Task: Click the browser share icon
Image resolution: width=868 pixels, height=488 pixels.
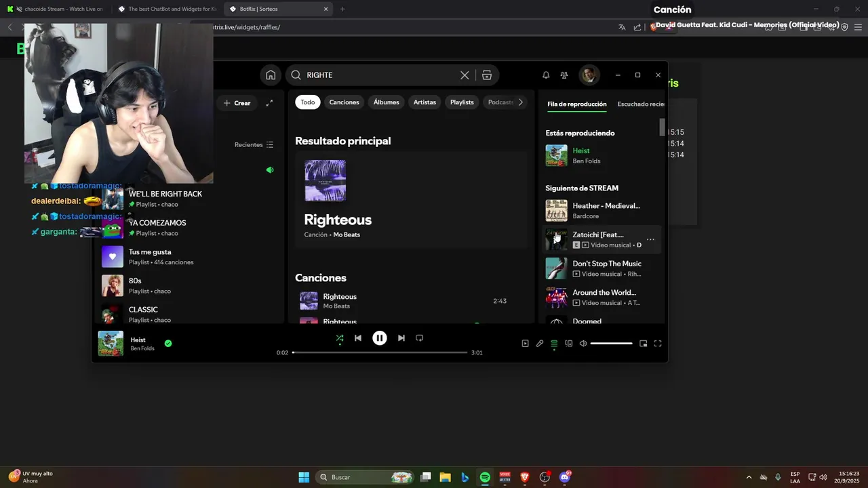Action: click(x=637, y=27)
